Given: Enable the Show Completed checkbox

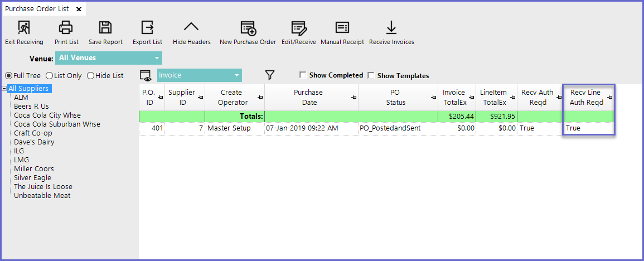Looking at the screenshot, I should 303,75.
